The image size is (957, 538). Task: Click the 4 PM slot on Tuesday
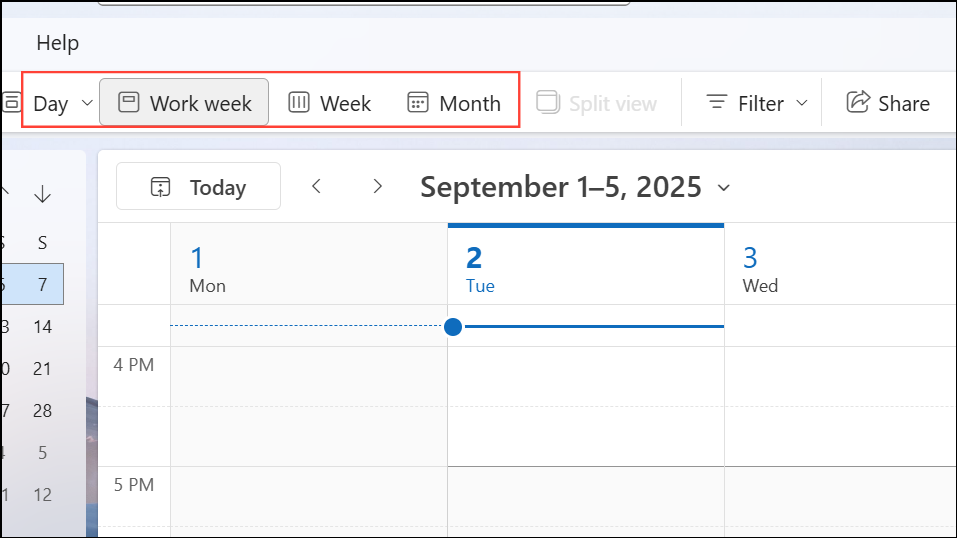(585, 376)
